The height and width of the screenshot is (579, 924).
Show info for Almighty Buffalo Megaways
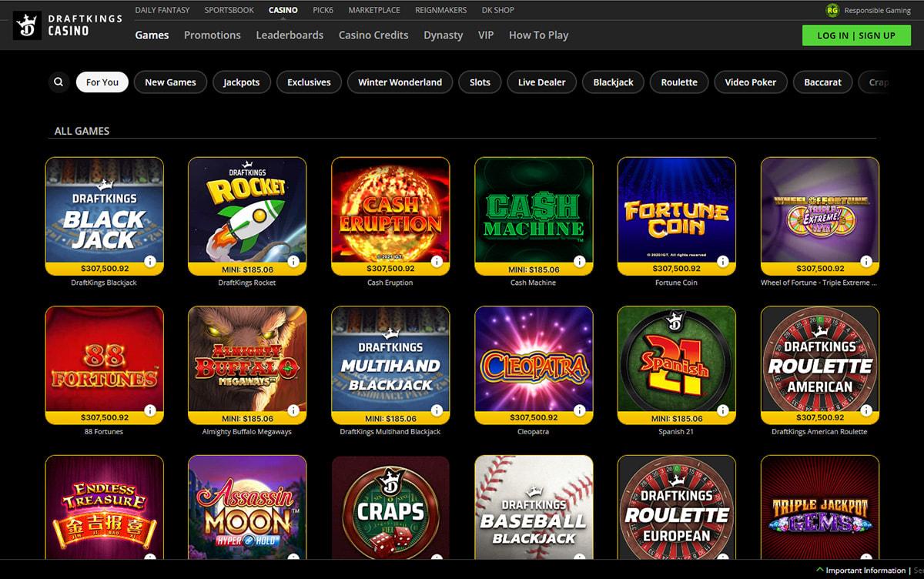pyautogui.click(x=293, y=410)
